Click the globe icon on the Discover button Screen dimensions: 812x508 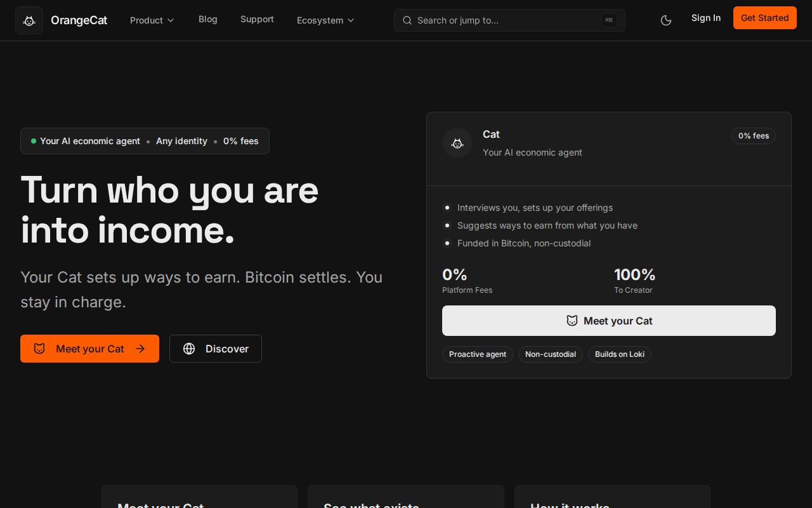pyautogui.click(x=189, y=349)
